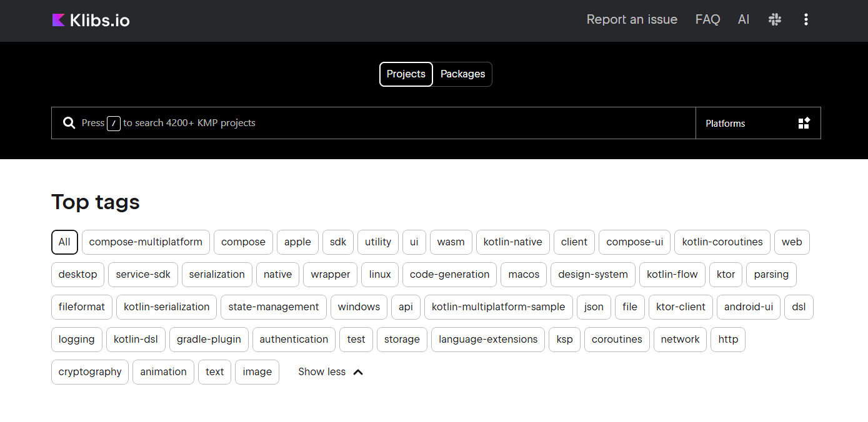This screenshot has height=422, width=868.
Task: Focus the KMP projects search field
Action: (x=374, y=123)
